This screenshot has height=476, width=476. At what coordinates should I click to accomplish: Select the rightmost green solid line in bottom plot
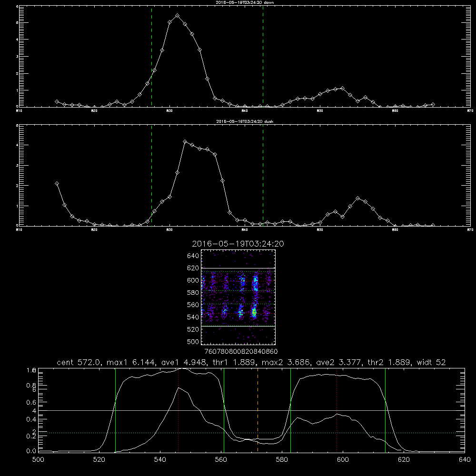pos(385,410)
